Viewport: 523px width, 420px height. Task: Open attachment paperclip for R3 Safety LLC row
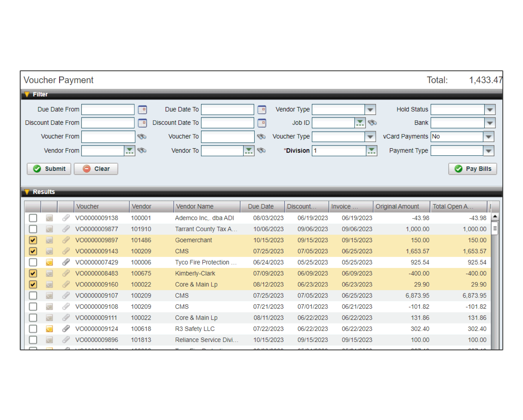[x=66, y=329]
